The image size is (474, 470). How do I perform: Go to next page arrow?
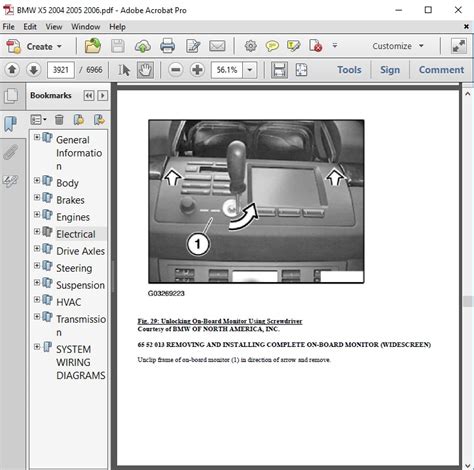pos(33,70)
